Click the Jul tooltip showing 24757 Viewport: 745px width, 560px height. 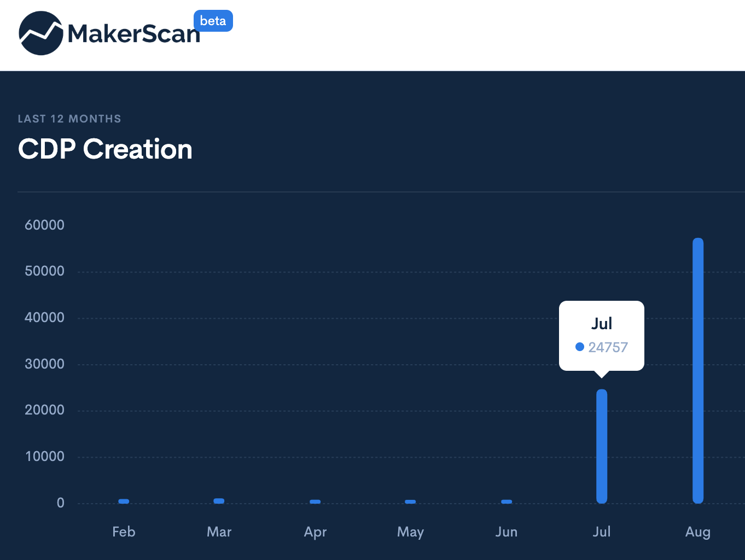point(602,336)
